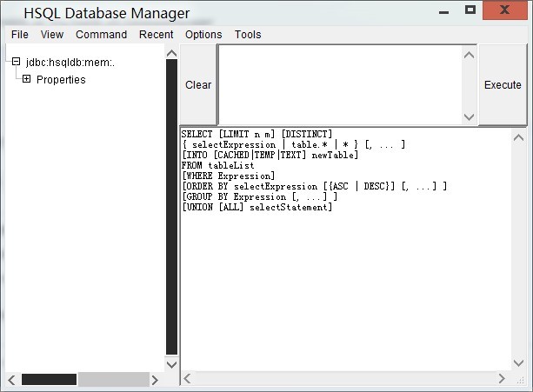Image resolution: width=533 pixels, height=392 pixels.
Task: Click the result pane scroll right arrow
Action: [502, 378]
